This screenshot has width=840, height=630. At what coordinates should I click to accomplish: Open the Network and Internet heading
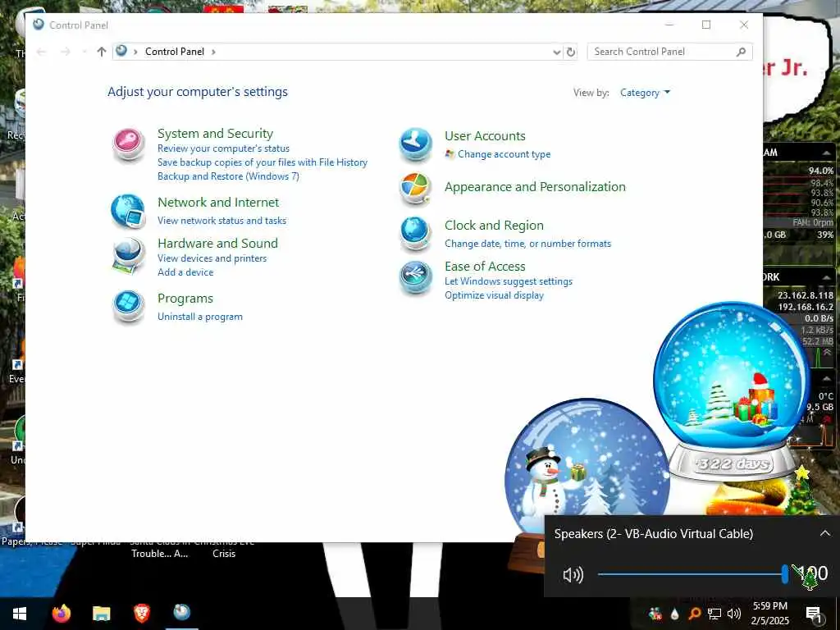(x=218, y=203)
